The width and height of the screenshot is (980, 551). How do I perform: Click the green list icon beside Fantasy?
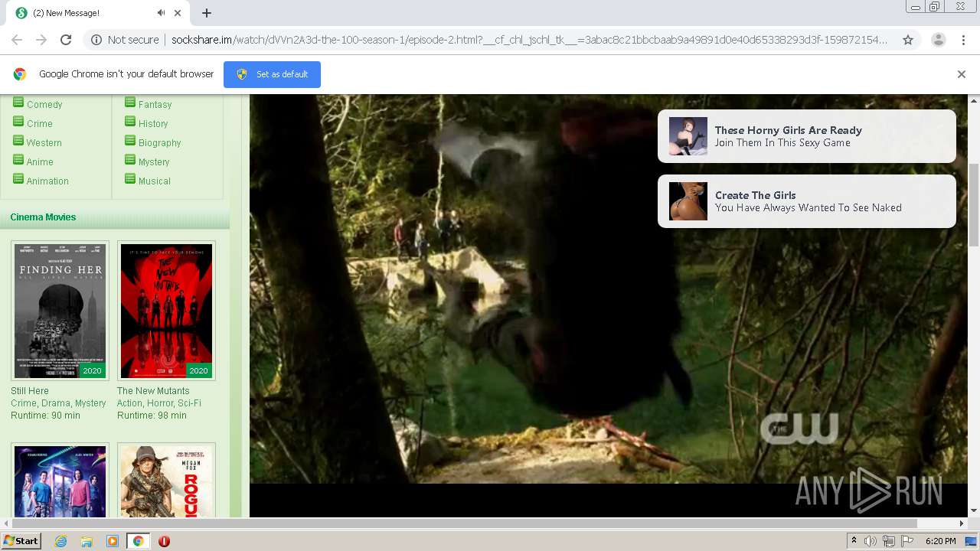coord(130,103)
